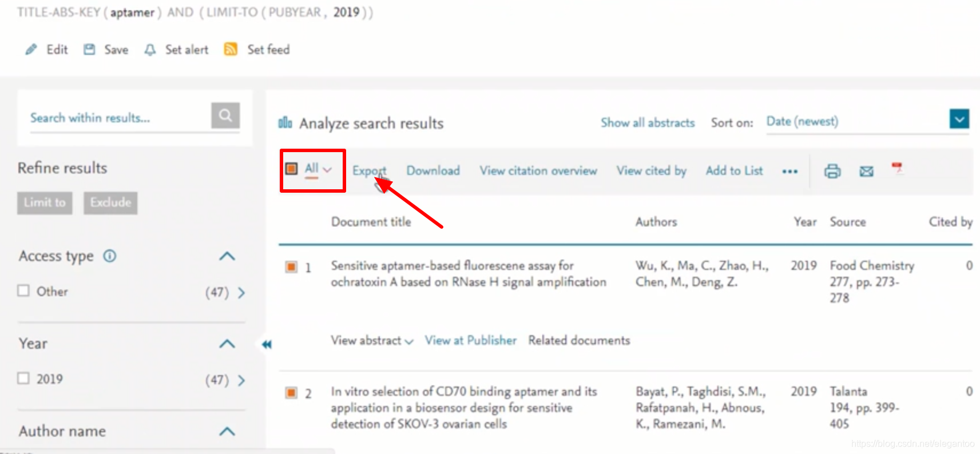The height and width of the screenshot is (454, 980).
Task: Click the Access type info icon
Action: coord(109,256)
